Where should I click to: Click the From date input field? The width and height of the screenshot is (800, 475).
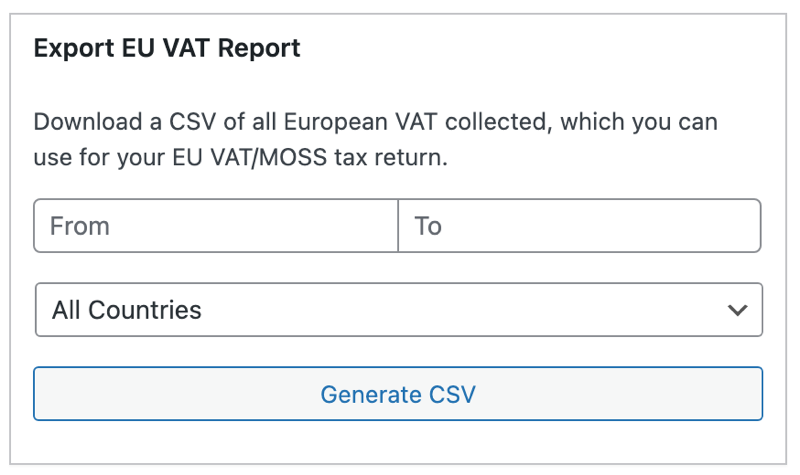(216, 226)
